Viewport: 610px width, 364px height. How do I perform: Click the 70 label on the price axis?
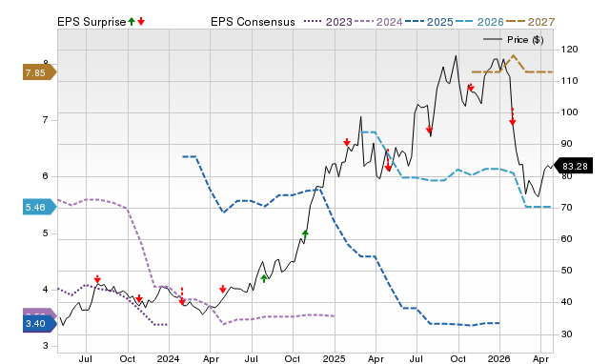[x=566, y=208]
